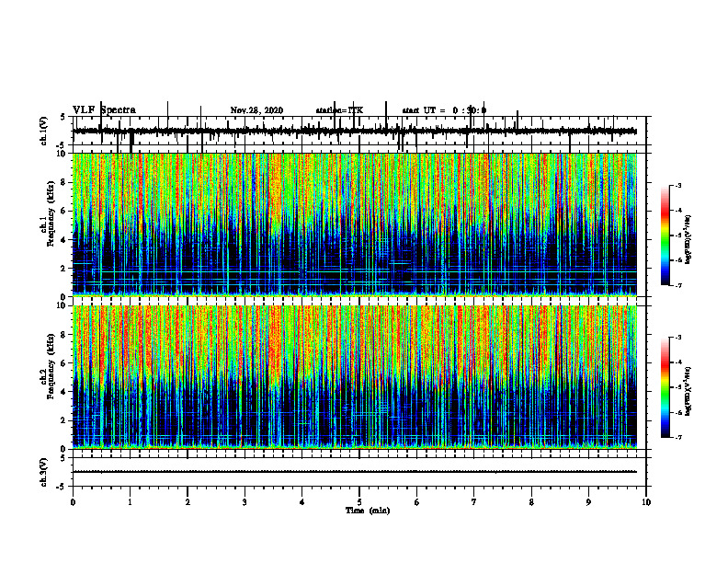Viewport: 728px width, 563px height.
Task: Click inside the ch.1 frequency spectrogram
Action: [x=355, y=224]
